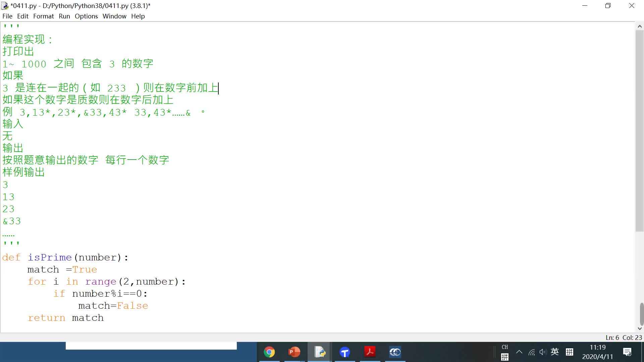Open the File menu
Screen dimensions: 644x362
7,16
